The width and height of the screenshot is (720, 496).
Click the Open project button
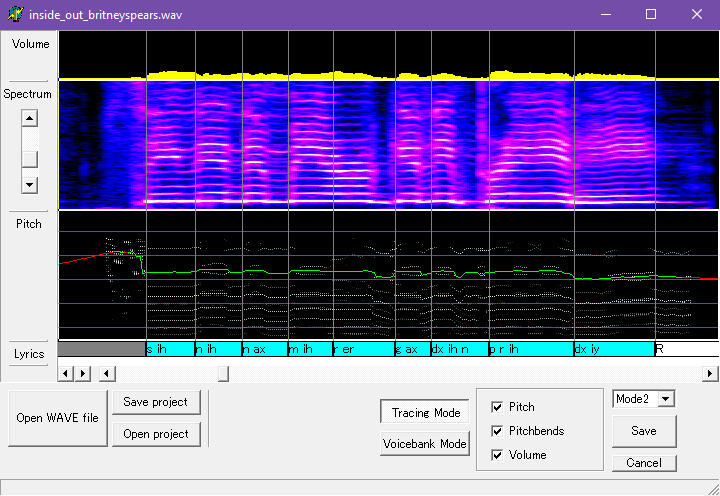155,434
